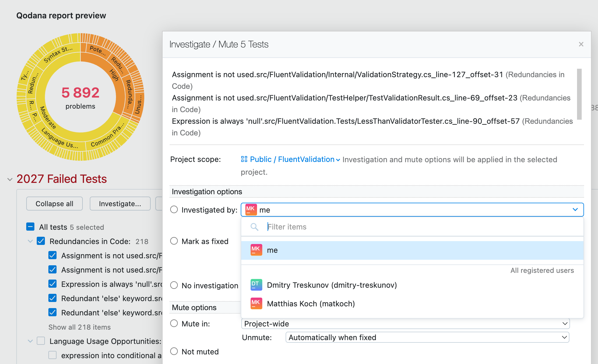Image resolution: width=598 pixels, height=364 pixels.
Task: Click the test list scrollbar in dialog
Action: 579,94
